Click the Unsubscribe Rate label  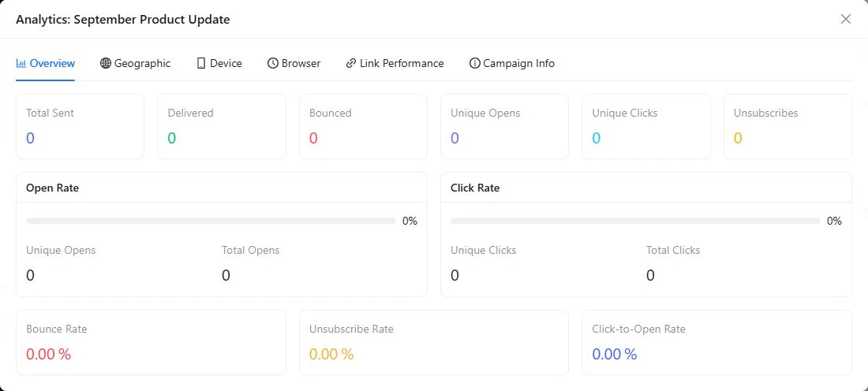point(351,329)
